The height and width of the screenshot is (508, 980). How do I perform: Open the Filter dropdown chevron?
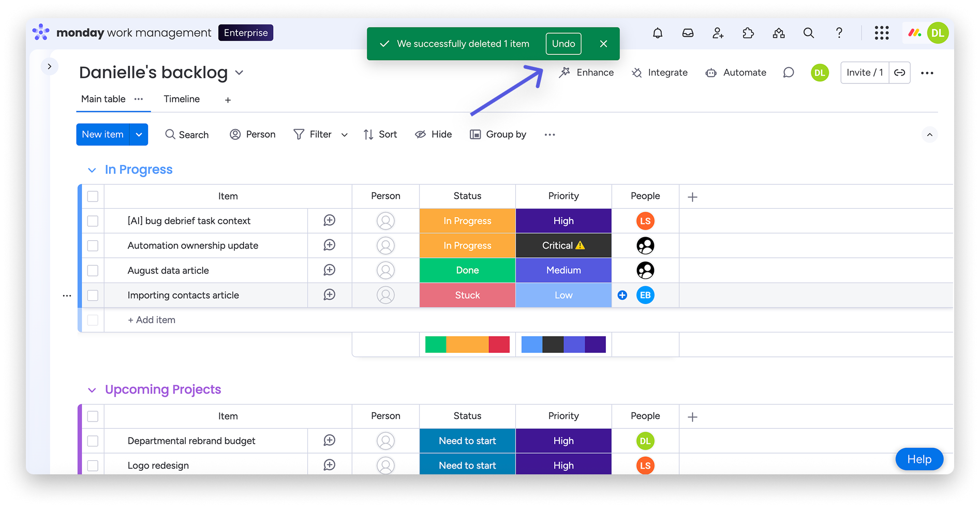(344, 134)
